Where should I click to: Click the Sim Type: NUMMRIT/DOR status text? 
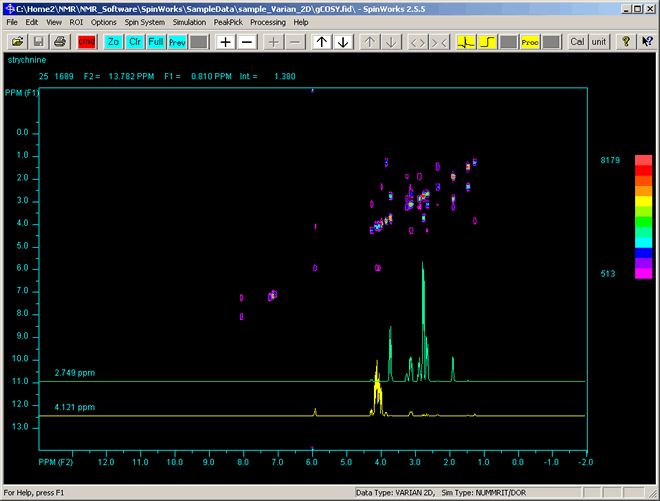[x=484, y=493]
